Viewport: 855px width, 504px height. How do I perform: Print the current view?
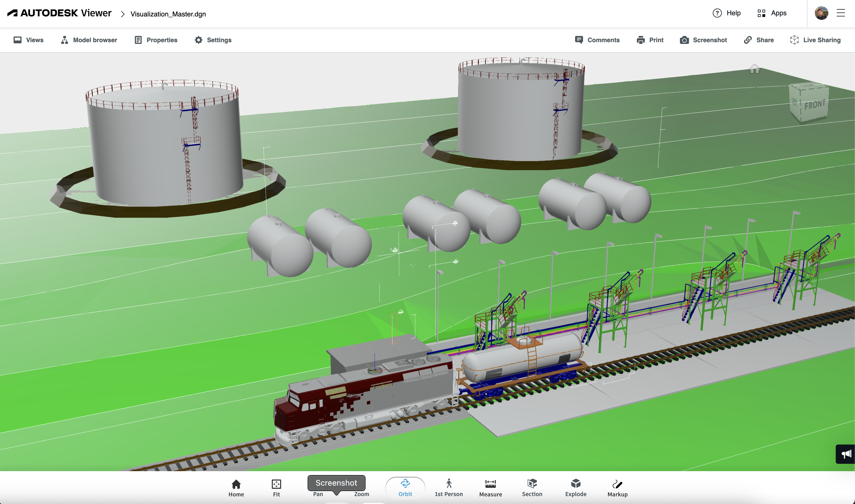pyautogui.click(x=650, y=40)
